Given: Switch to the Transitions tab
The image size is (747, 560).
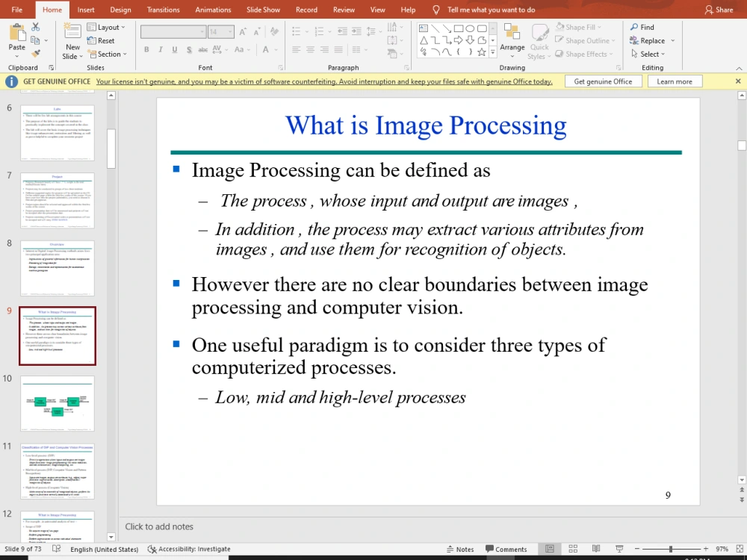Looking at the screenshot, I should click(164, 10).
